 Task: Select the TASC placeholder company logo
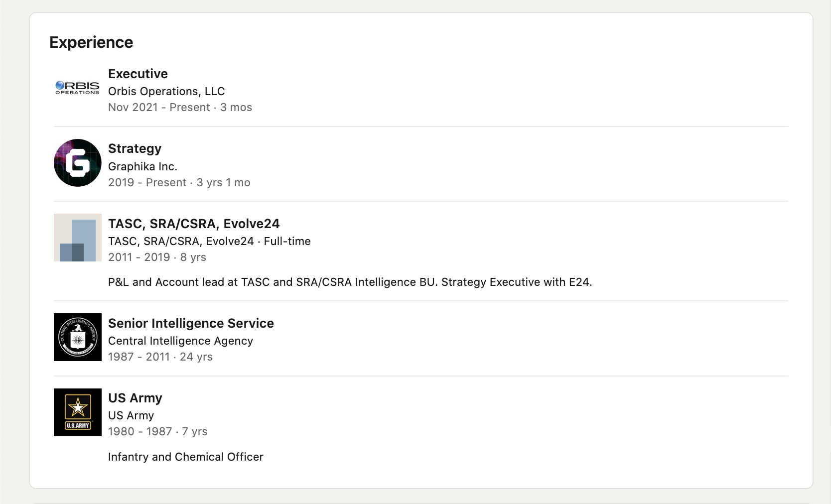(77, 238)
